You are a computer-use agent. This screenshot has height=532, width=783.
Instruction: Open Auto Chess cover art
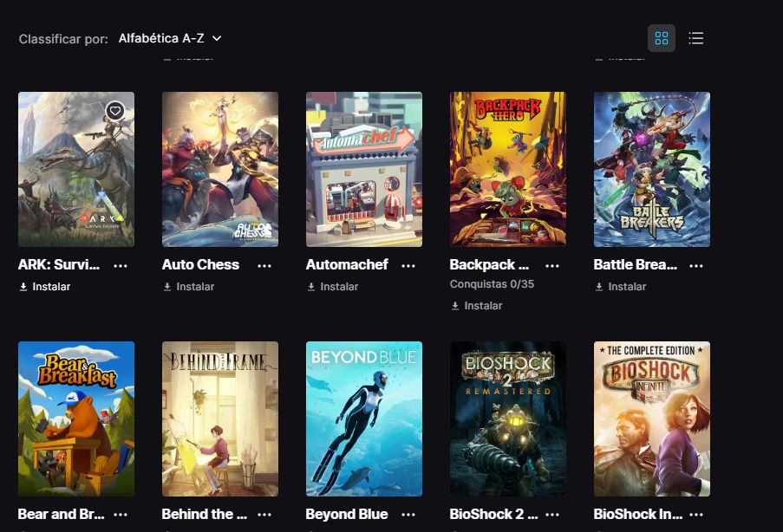coord(220,169)
